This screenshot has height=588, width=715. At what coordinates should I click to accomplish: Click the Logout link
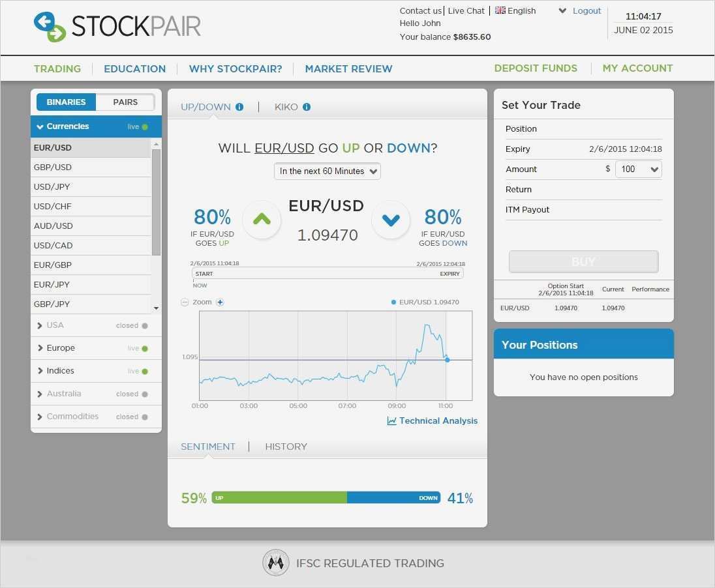click(587, 10)
